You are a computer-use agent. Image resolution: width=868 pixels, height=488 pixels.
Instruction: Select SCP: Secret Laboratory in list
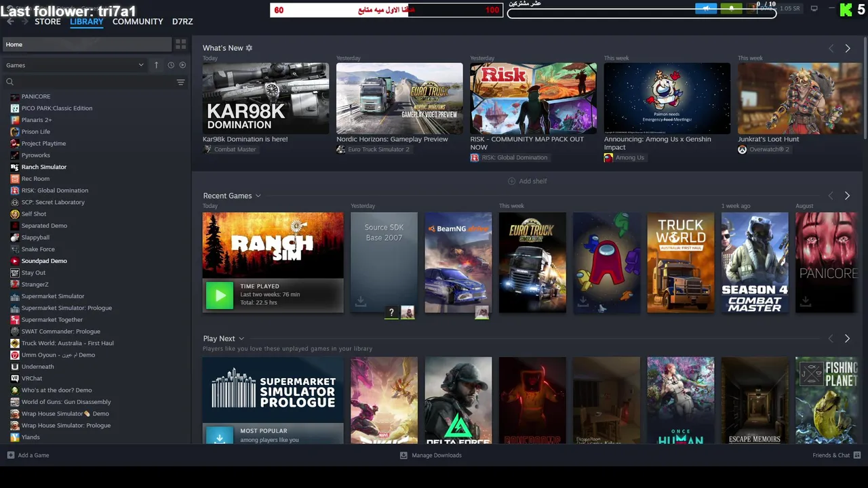point(53,202)
